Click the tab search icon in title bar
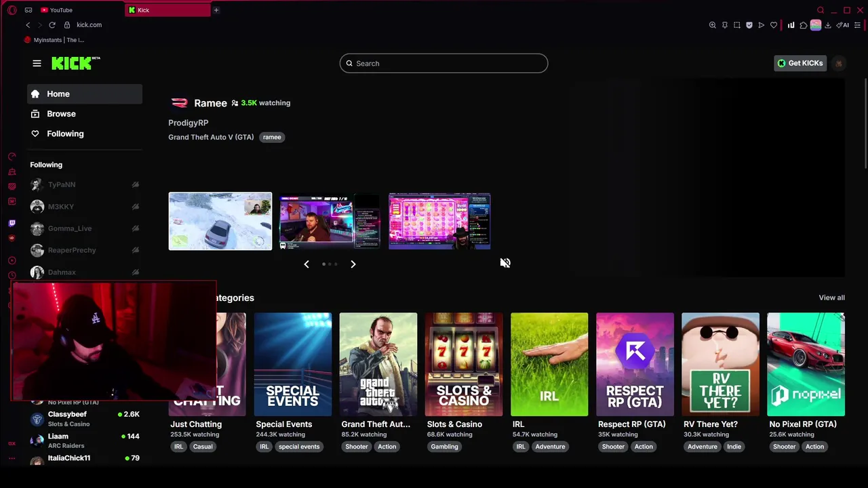The width and height of the screenshot is (868, 488). [821, 10]
